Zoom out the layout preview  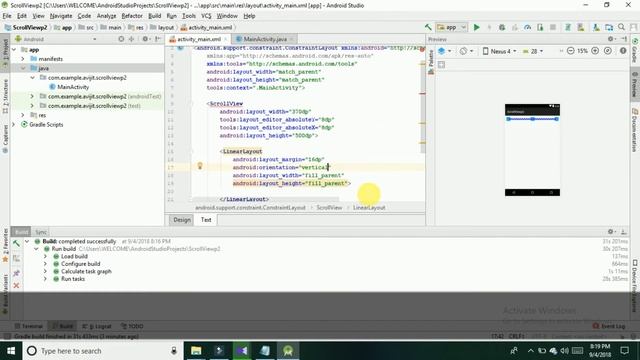[x=571, y=51]
